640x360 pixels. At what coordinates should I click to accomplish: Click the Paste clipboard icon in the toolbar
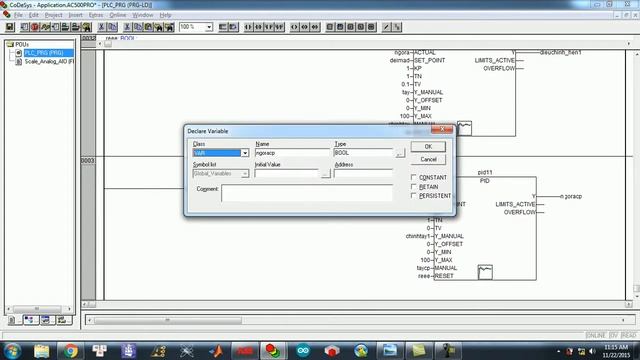click(148, 27)
